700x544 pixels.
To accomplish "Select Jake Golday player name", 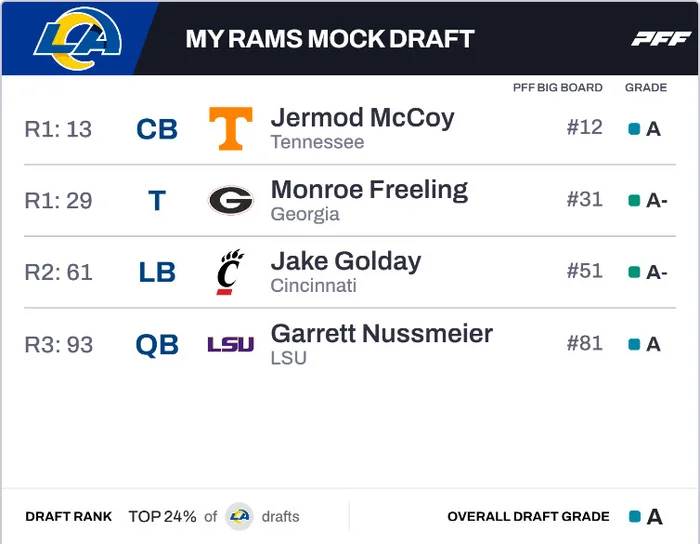I will 346,262.
